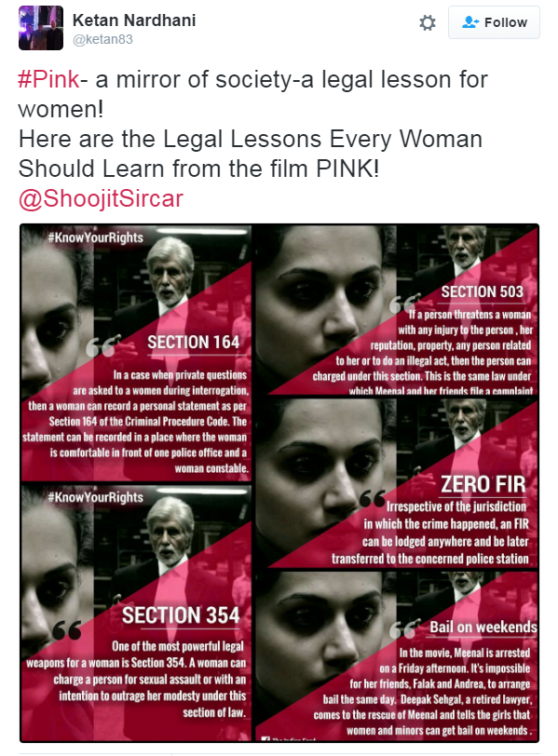This screenshot has height=756, width=558.
Task: Click the tweet text about Legal Lessons
Action: click(251, 154)
